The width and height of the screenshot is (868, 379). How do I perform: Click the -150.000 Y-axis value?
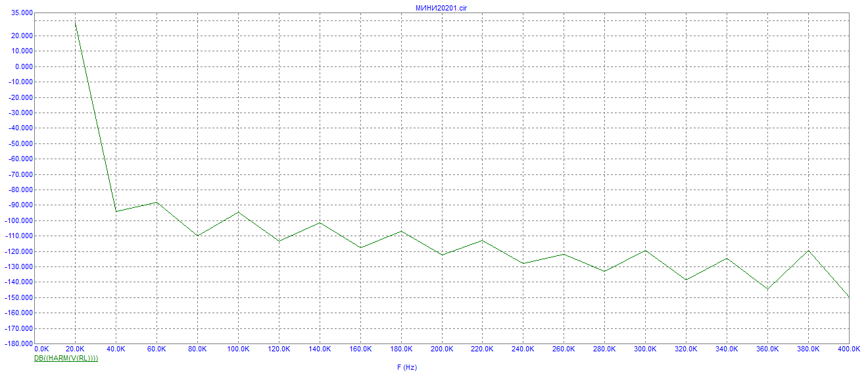point(20,297)
